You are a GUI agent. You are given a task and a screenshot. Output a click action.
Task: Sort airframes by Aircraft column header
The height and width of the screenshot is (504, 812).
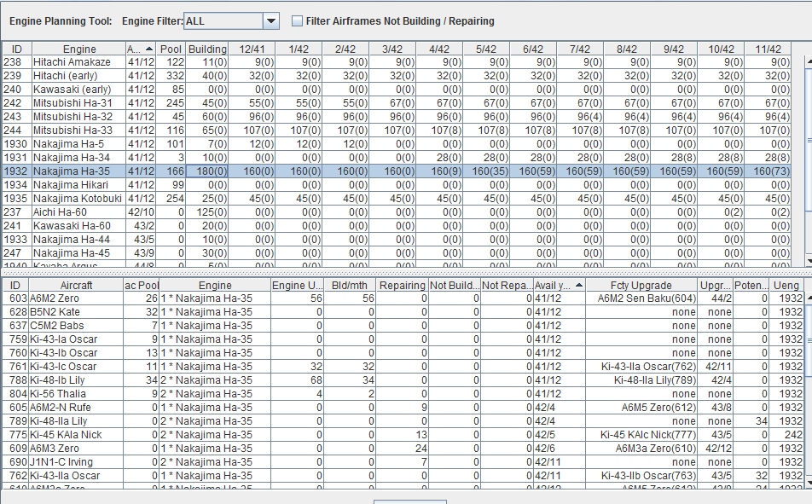pos(76,286)
